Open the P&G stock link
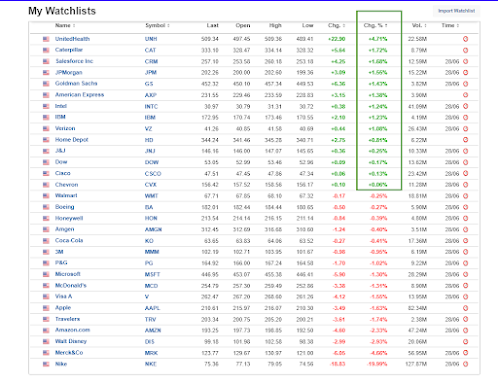 [61, 263]
